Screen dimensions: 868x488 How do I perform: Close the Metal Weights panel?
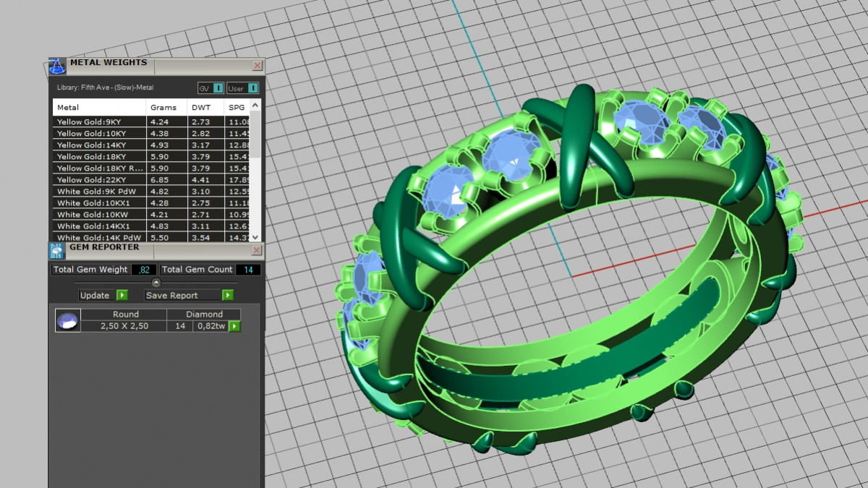[257, 66]
